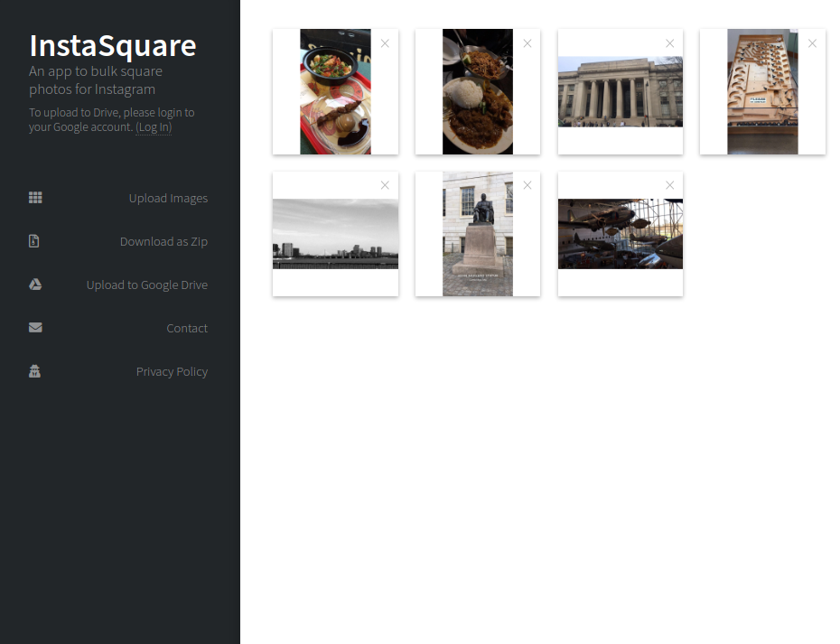Viewport: 840px width, 644px height.
Task: Remove the wooden sign photo with its X
Action: pos(812,42)
